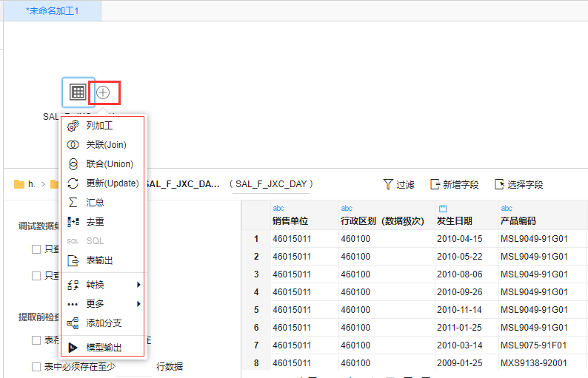Select 列加工 from the context menu
Viewport: 588px width, 378px height.
point(99,126)
